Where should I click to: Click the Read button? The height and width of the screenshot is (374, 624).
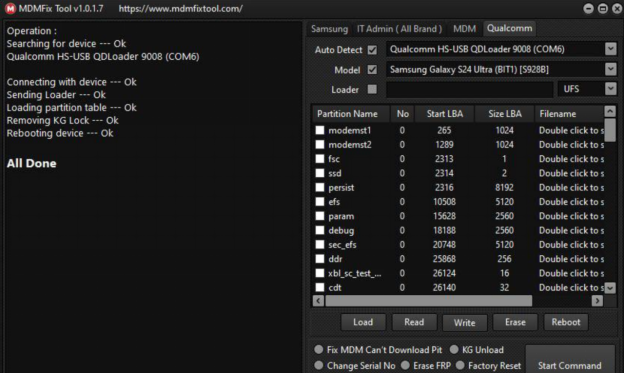pos(414,322)
